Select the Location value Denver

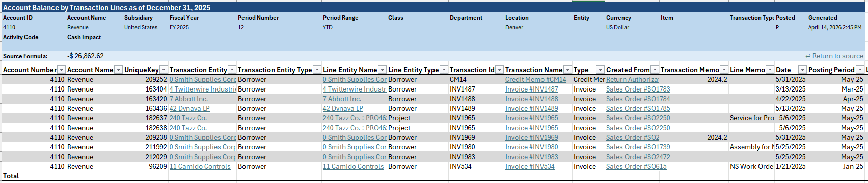click(514, 27)
